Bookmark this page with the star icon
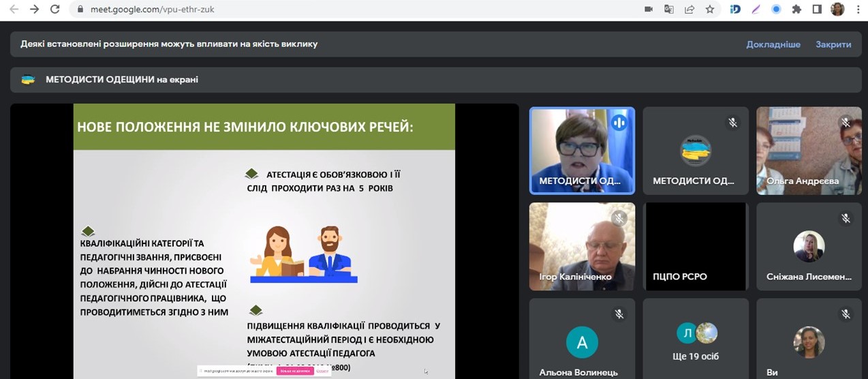The height and width of the screenshot is (379, 868). pos(710,10)
